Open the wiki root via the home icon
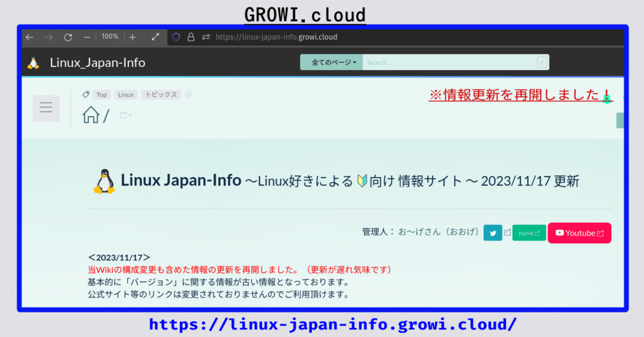The height and width of the screenshot is (337, 644). pos(91,115)
